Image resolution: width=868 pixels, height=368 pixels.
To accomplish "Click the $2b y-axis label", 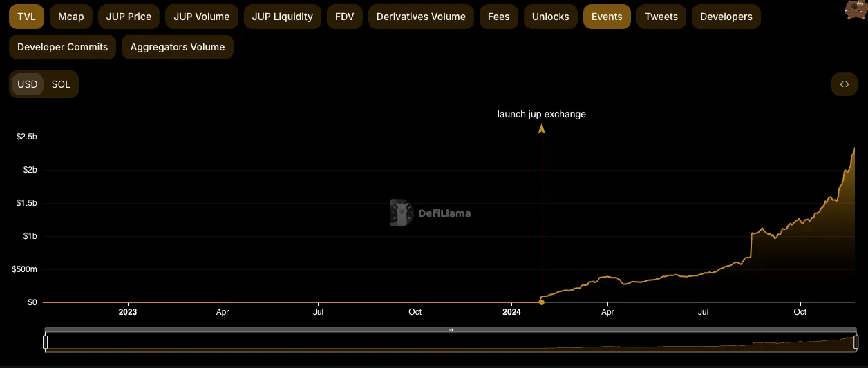I will [29, 170].
